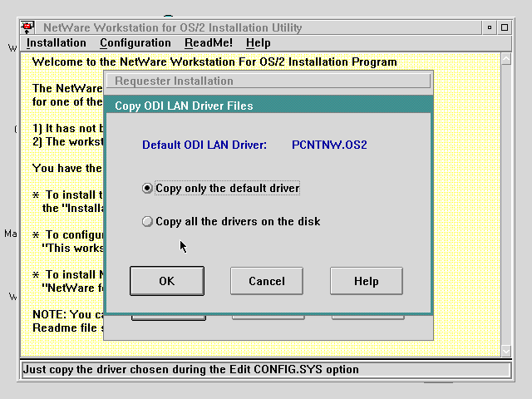This screenshot has height=399, width=532.
Task: Click the status bar CONFIG.SYS hint text
Action: click(190, 369)
